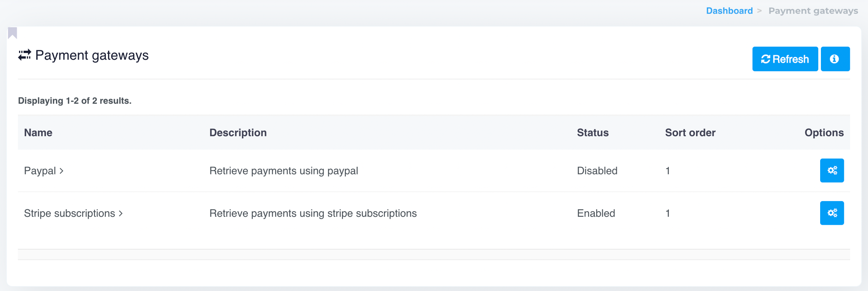The image size is (868, 291).
Task: Click the Refresh button
Action: click(x=785, y=59)
